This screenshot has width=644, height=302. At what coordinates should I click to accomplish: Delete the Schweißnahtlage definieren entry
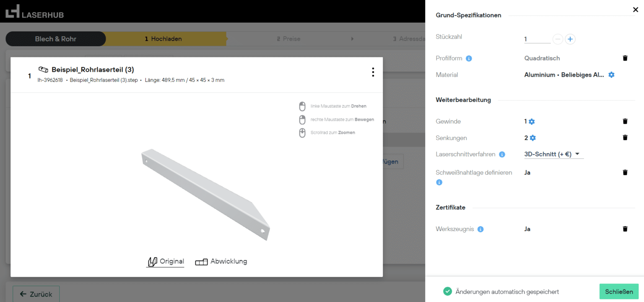pyautogui.click(x=625, y=172)
